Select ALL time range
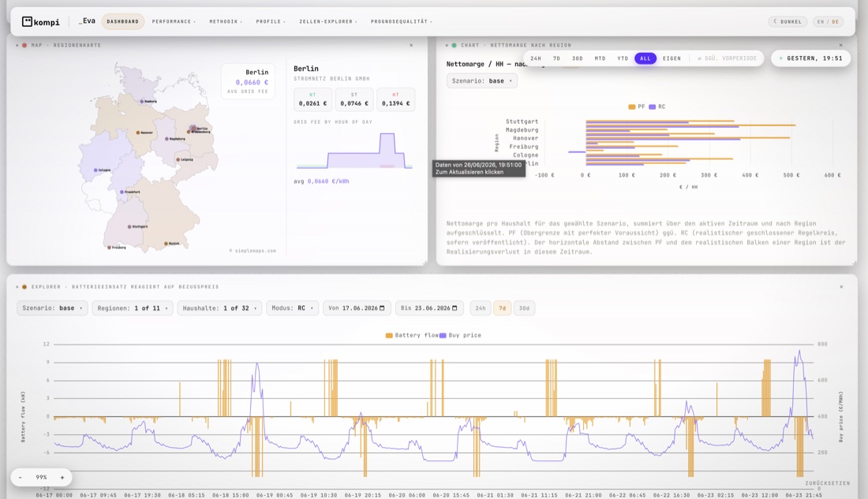This screenshot has width=868, height=499. 645,58
